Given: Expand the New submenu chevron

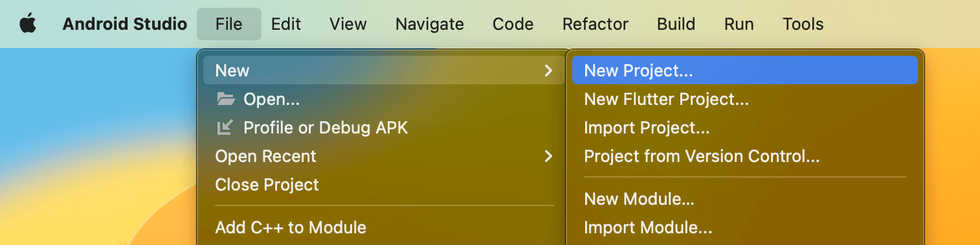Looking at the screenshot, I should [548, 70].
